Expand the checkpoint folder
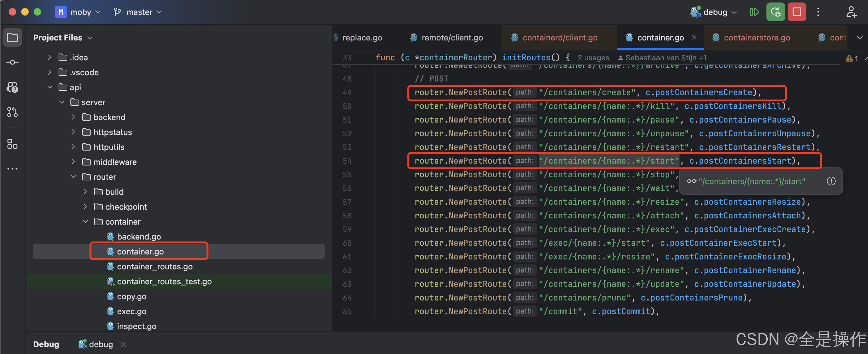 coord(85,207)
